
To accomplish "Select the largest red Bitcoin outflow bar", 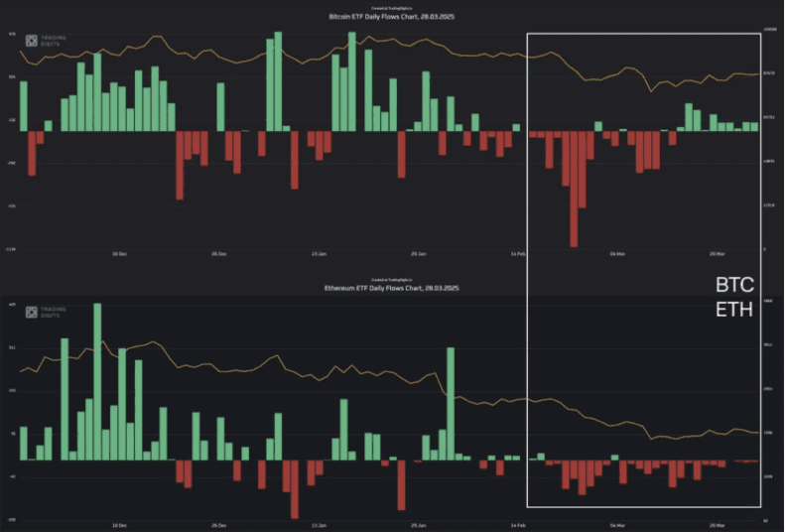I will [x=574, y=189].
